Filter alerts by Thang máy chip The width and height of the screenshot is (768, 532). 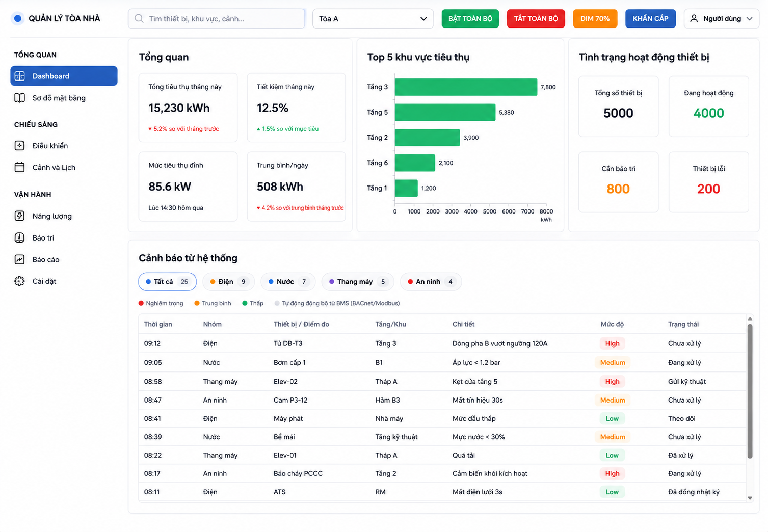(358, 282)
